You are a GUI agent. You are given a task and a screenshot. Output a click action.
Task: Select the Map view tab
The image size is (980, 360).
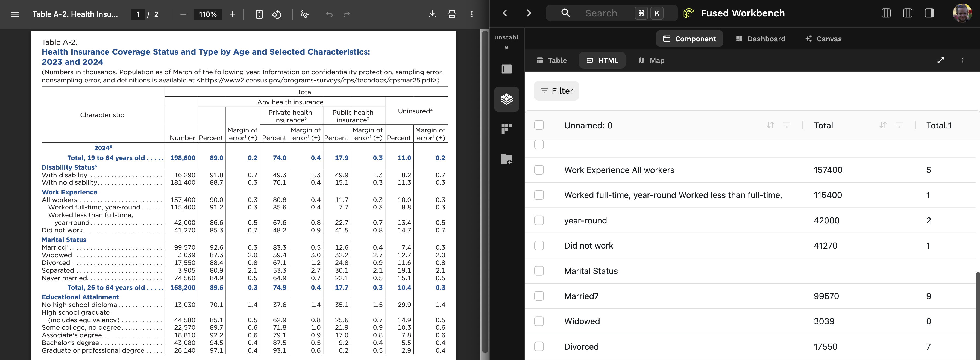point(651,60)
